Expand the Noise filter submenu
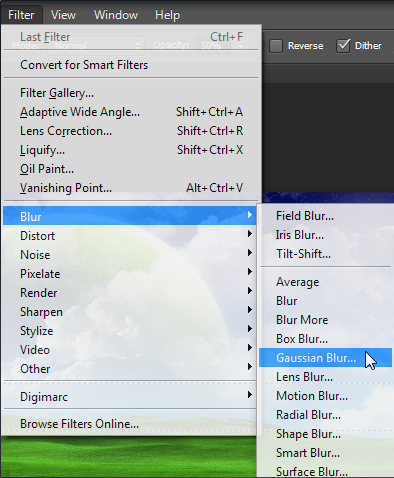The height and width of the screenshot is (478, 394). tap(129, 255)
